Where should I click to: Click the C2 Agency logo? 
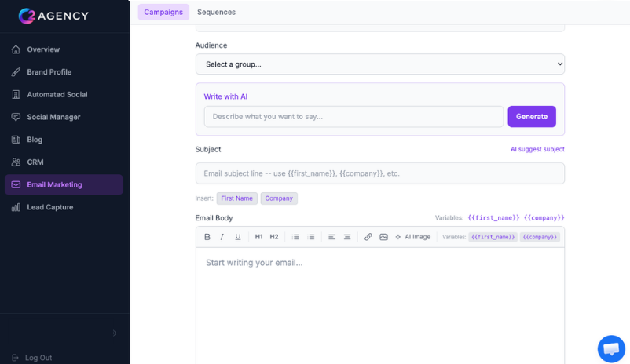(x=53, y=16)
